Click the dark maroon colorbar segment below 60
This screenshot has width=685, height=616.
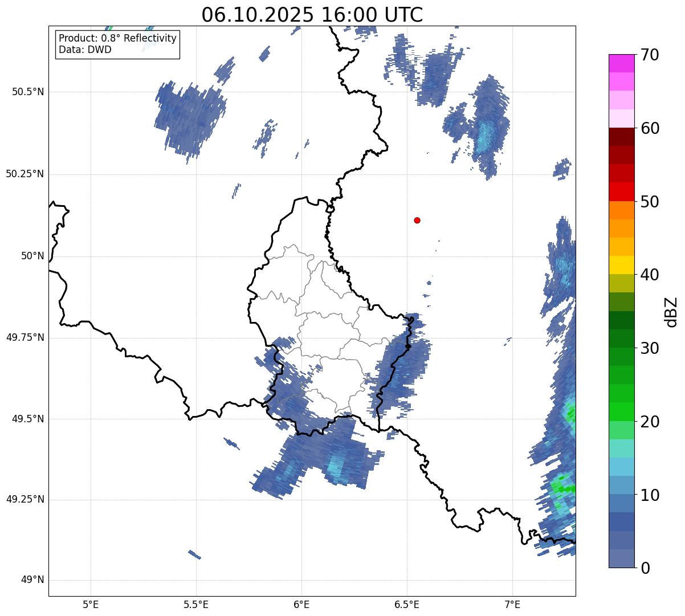622,137
